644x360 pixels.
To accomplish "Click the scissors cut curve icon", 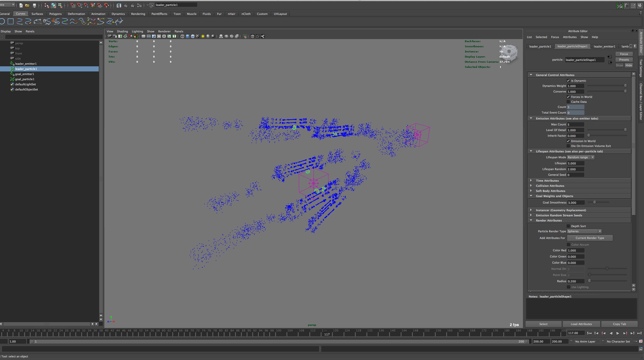I will coord(56,22).
